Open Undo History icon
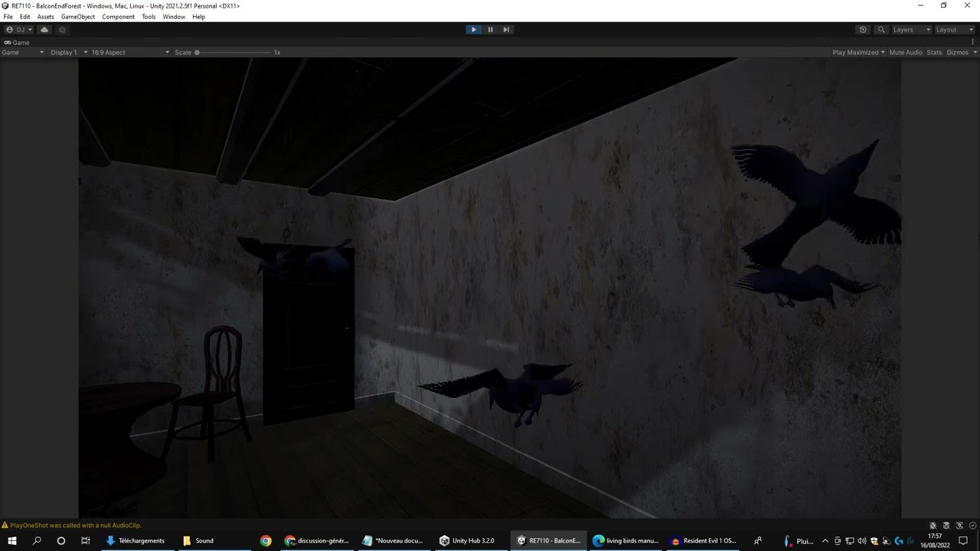980x551 pixels. click(863, 30)
